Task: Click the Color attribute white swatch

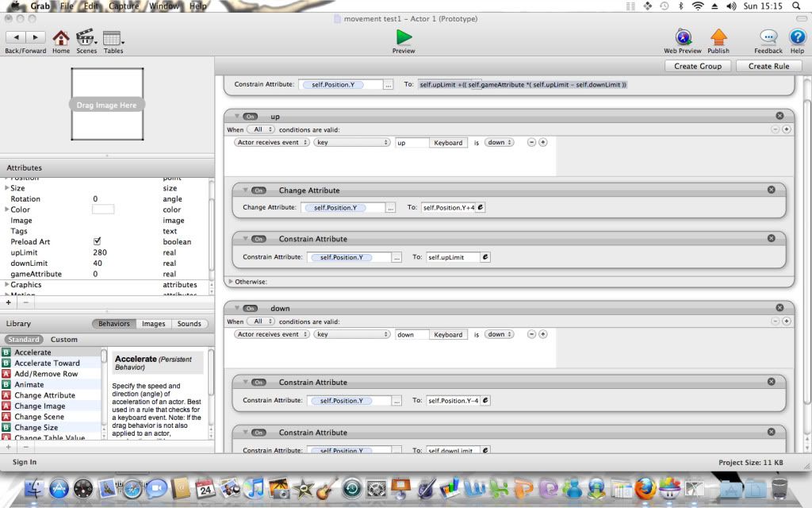Action: (x=103, y=210)
